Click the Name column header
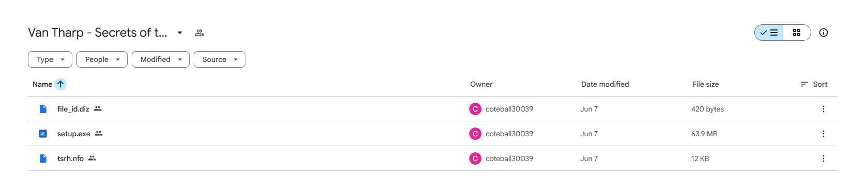 tap(42, 84)
